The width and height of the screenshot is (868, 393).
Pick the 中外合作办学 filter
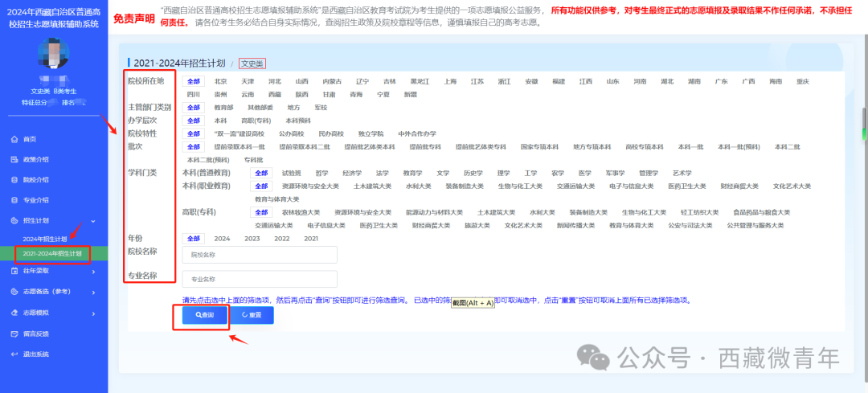[x=417, y=134]
